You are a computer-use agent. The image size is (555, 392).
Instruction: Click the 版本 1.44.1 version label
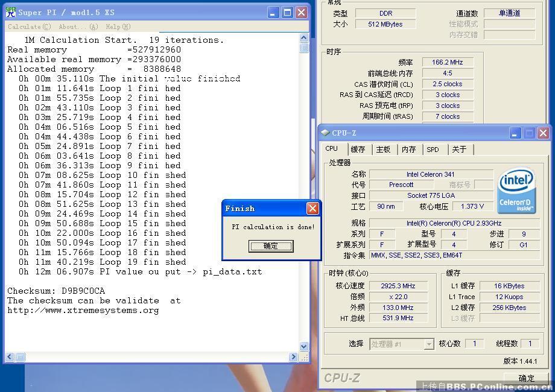pos(520,361)
